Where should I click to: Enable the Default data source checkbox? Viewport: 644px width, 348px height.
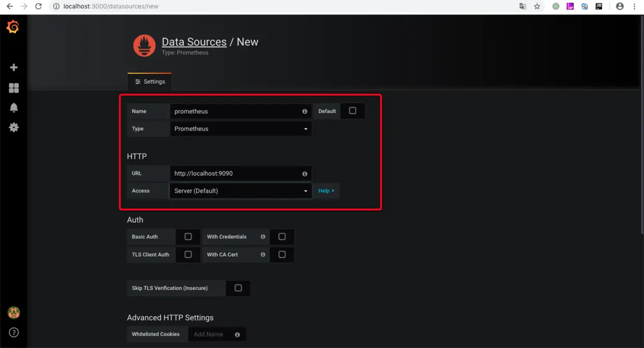pos(353,111)
